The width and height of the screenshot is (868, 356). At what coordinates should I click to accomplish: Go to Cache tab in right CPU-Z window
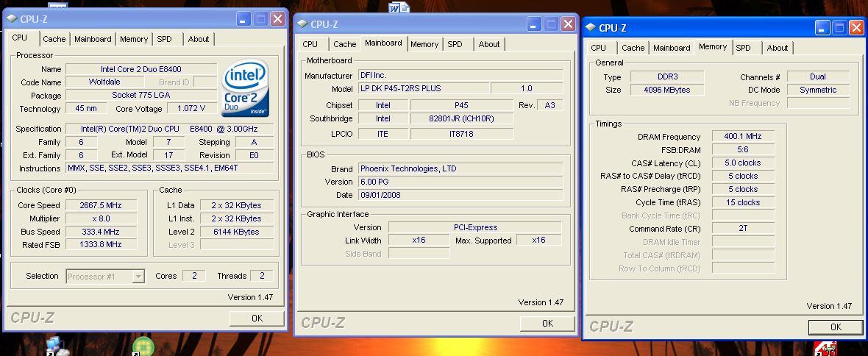(x=633, y=48)
